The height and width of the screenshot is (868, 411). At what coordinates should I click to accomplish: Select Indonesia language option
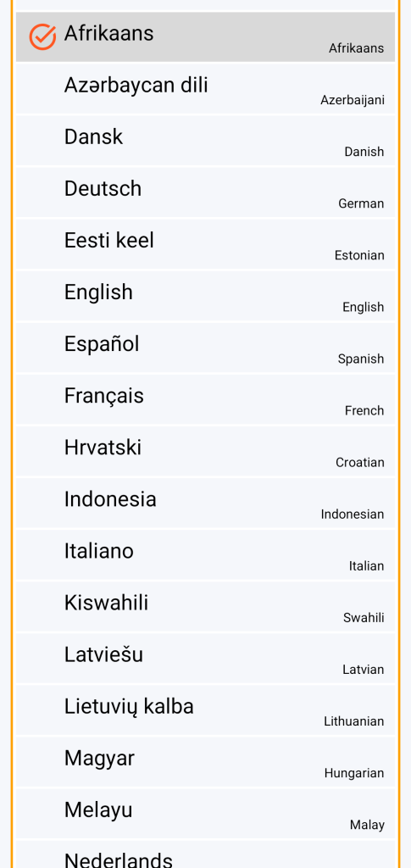point(205,503)
